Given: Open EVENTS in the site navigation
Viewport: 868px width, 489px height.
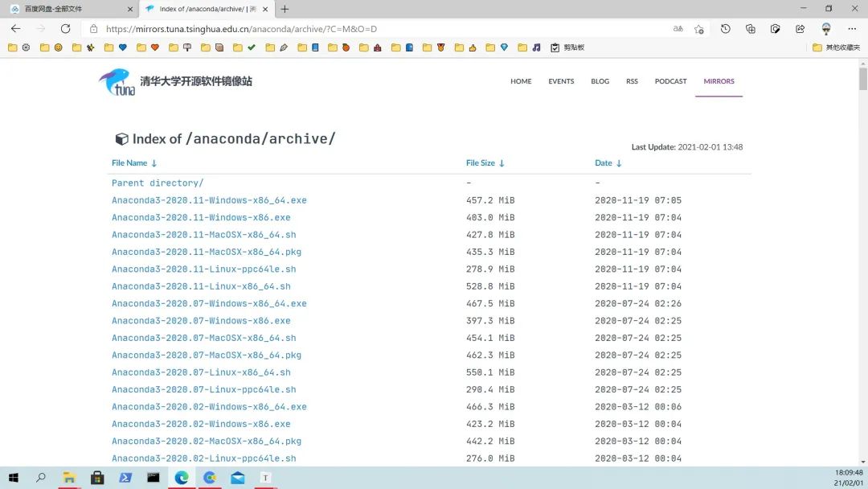Looking at the screenshot, I should [561, 81].
